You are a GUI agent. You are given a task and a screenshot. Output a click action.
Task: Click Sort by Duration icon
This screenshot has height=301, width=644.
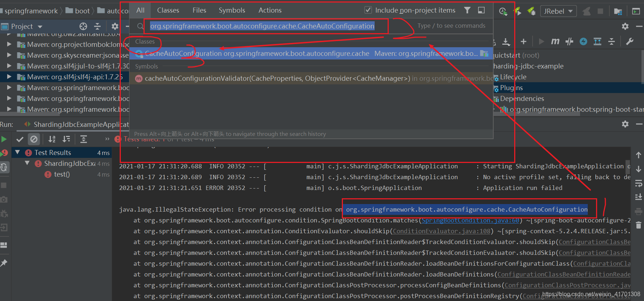[66, 139]
